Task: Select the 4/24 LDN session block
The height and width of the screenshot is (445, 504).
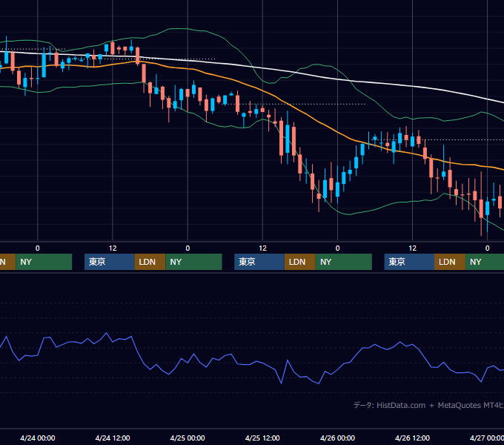Action: point(150,262)
